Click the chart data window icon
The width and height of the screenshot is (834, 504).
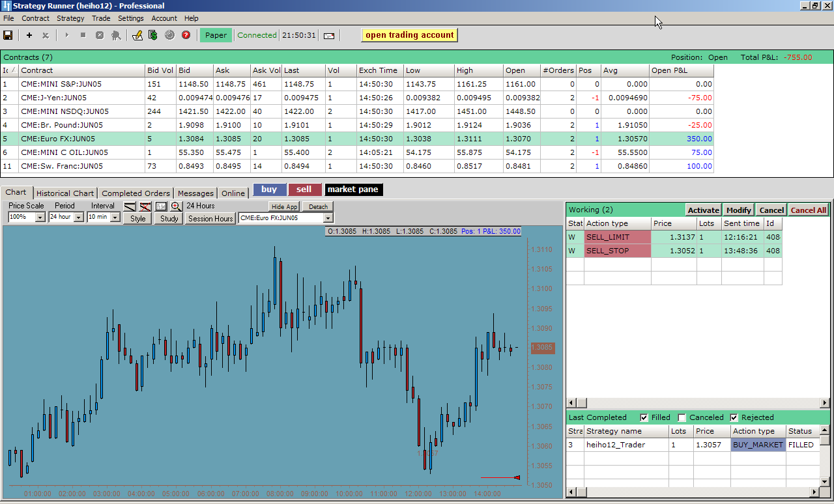161,206
